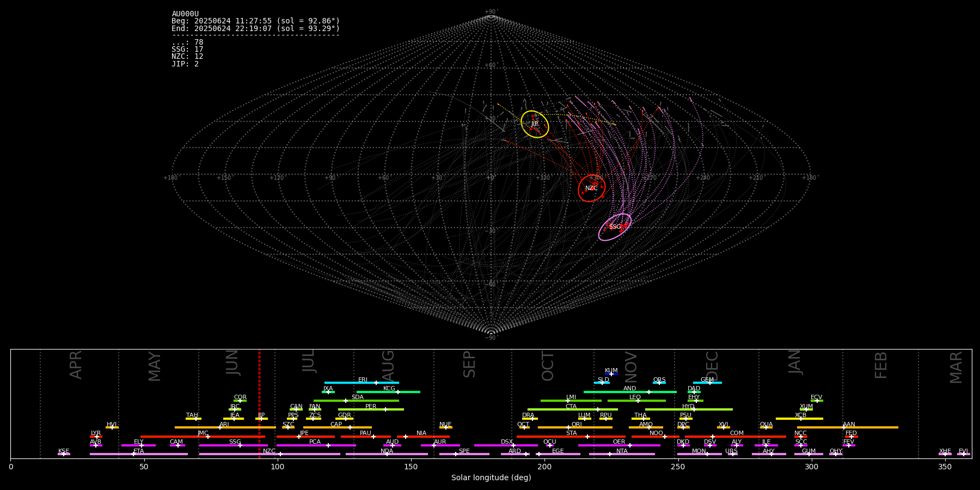This screenshot has width=980, height=490.
Task: Select the LEO shower bar label
Action: [635, 397]
